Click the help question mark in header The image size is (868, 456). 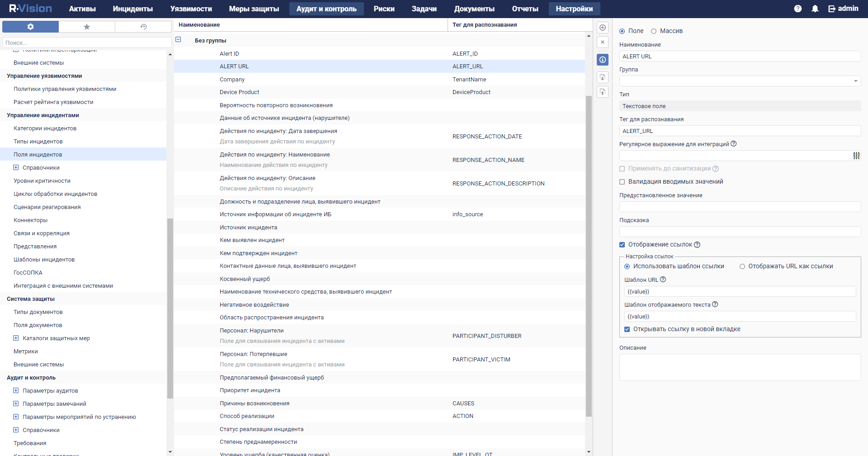pyautogui.click(x=797, y=9)
